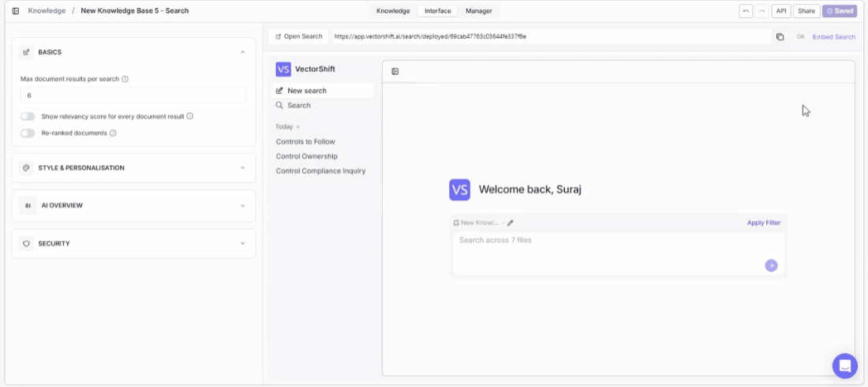Collapse the Basics section

pyautogui.click(x=242, y=52)
